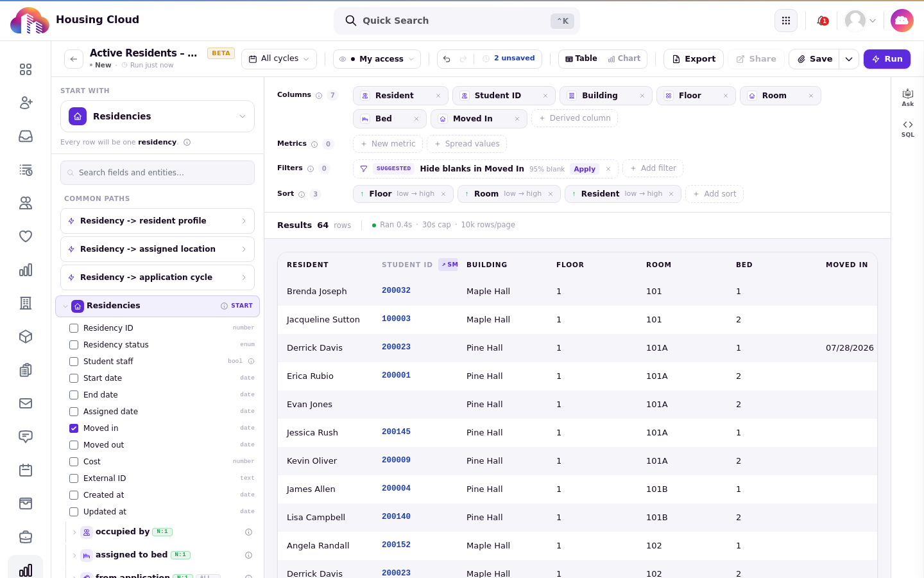Go back using the arrow button

[74, 59]
